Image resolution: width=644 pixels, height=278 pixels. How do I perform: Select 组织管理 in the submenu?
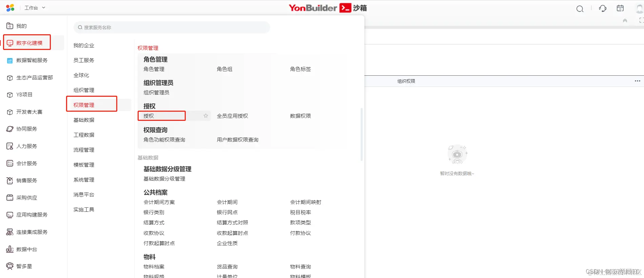(84, 90)
